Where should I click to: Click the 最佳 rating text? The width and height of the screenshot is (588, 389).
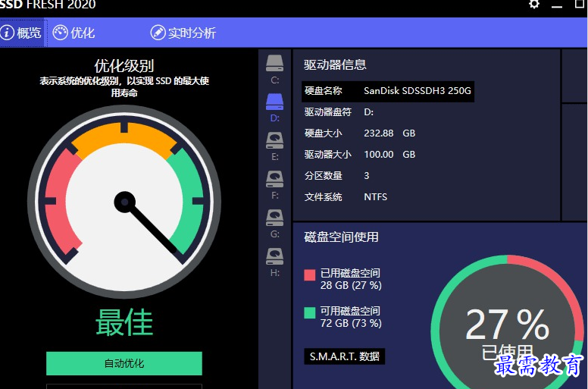click(124, 322)
